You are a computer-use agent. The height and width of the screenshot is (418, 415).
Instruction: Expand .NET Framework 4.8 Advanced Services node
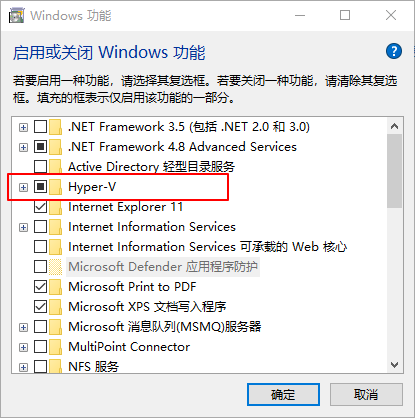tap(23, 147)
